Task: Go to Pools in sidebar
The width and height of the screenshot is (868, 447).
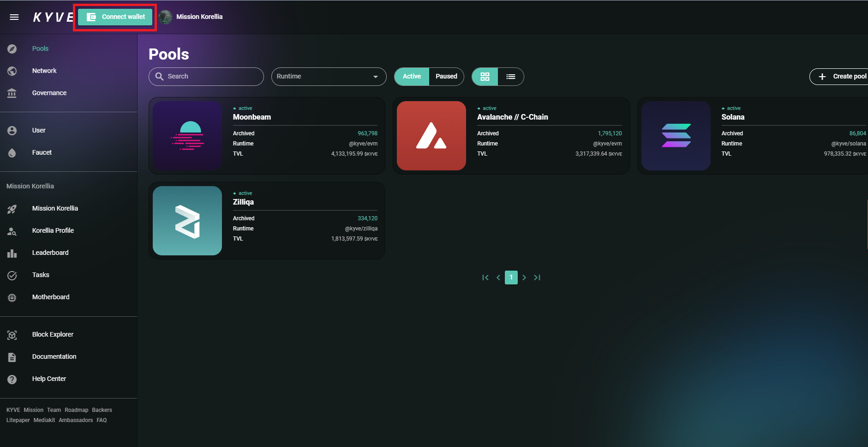Action: point(40,48)
